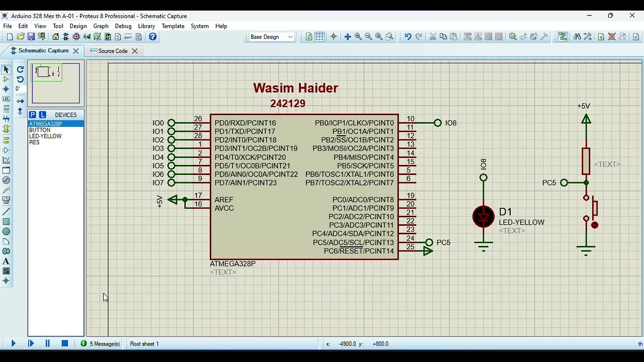Paste from clipboard icon
The height and width of the screenshot is (362, 644).
454,37
